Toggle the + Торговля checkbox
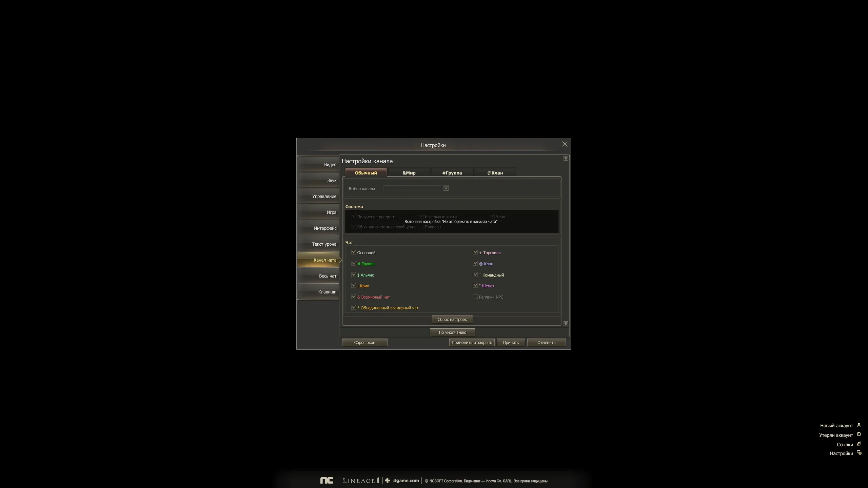868x488 pixels. (475, 252)
